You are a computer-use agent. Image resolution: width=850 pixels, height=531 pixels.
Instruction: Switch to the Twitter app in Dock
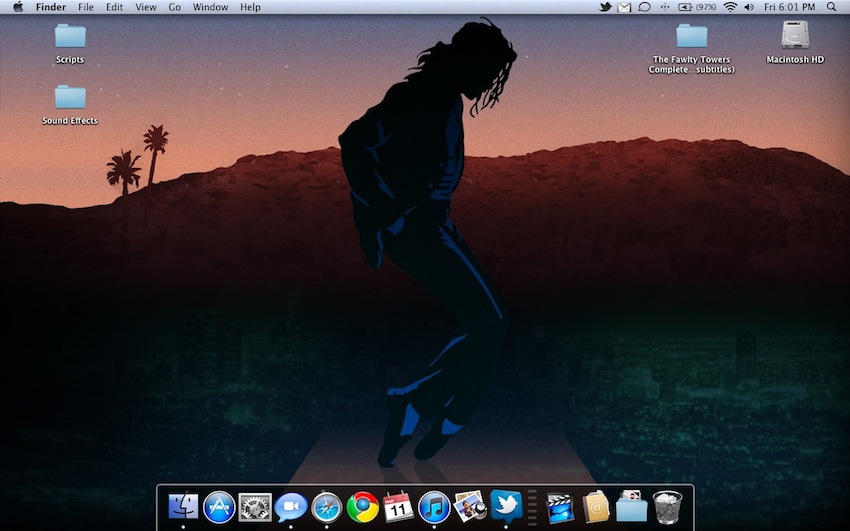coord(506,506)
